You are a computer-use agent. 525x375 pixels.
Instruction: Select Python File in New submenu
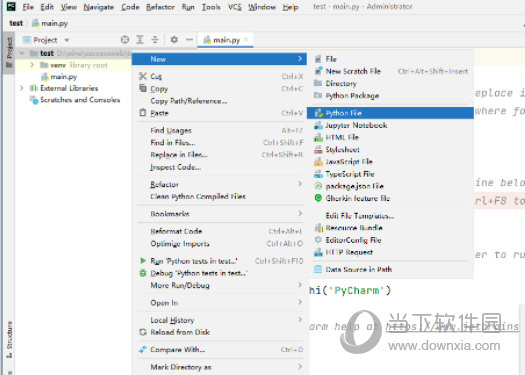pyautogui.click(x=390, y=113)
